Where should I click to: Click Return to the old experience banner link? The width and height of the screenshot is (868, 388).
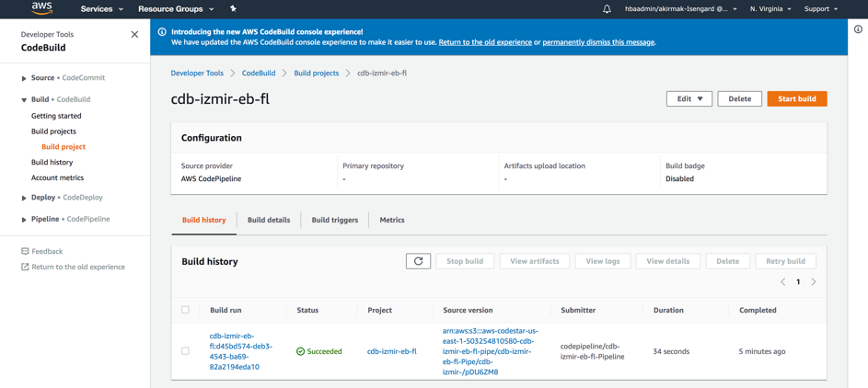[x=485, y=42]
